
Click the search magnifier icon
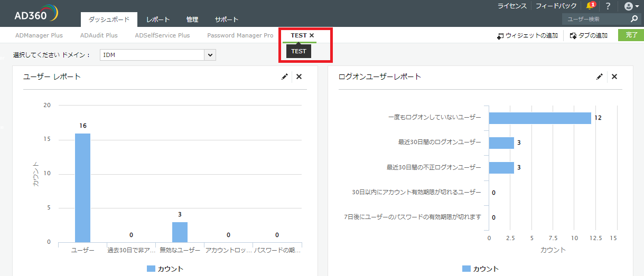pyautogui.click(x=634, y=19)
